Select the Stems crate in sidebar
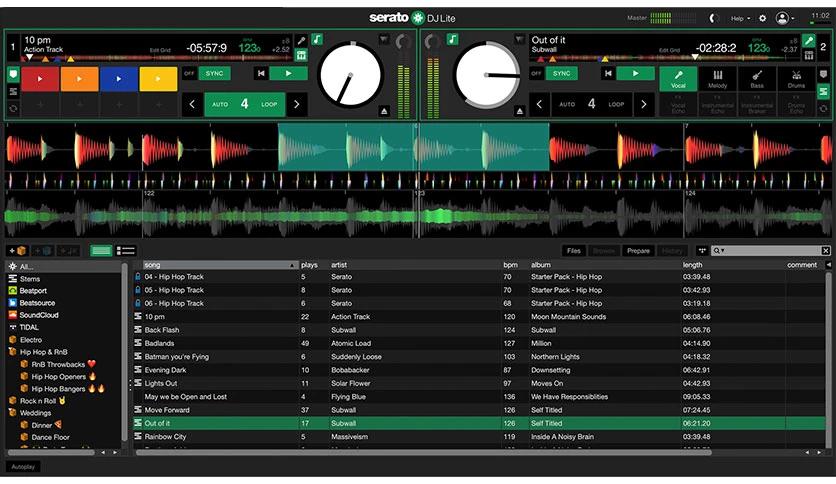 (x=30, y=279)
